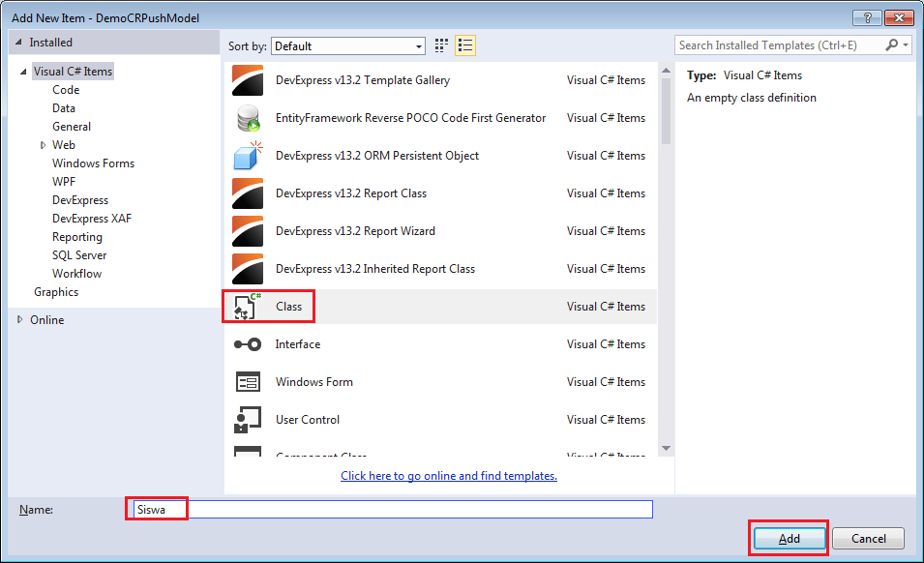Click the Inherited Report Class icon
The height and width of the screenshot is (563, 924).
tap(248, 269)
